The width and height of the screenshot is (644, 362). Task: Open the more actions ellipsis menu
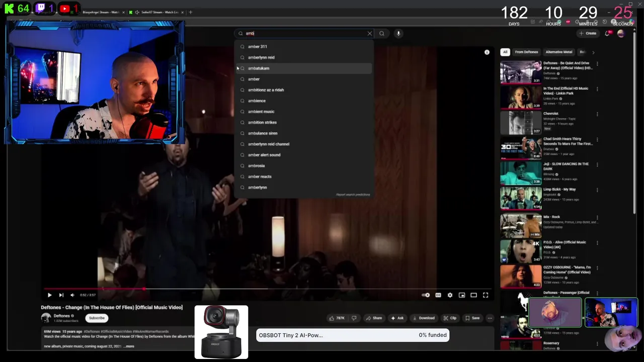pos(490,318)
